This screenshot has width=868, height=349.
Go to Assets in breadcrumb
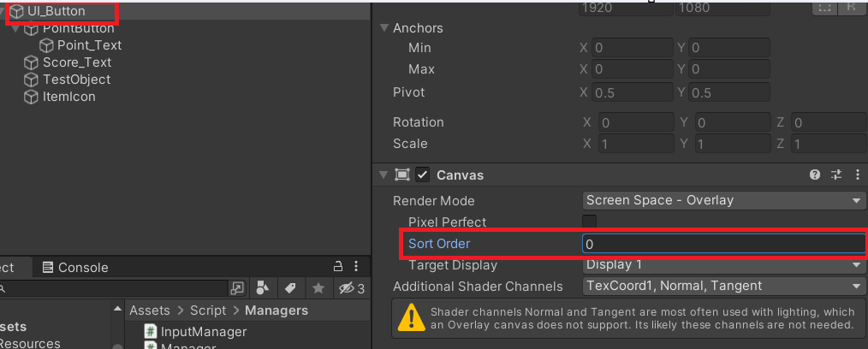[x=150, y=311]
